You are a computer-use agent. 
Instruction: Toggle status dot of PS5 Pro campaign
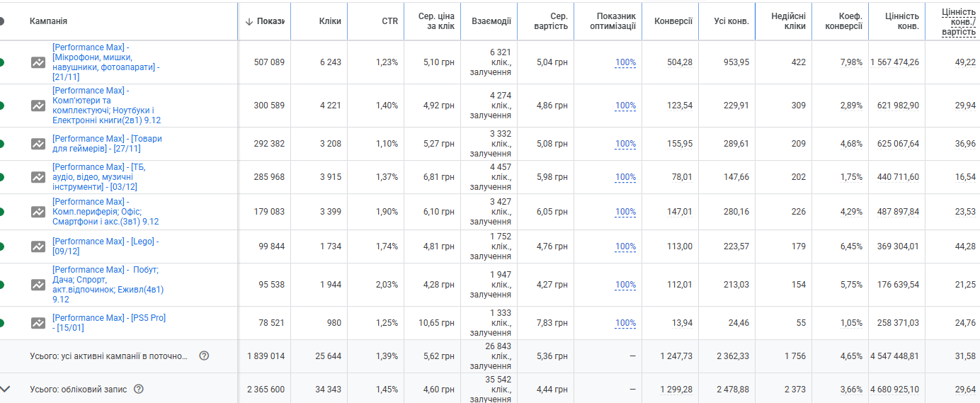point(1,323)
